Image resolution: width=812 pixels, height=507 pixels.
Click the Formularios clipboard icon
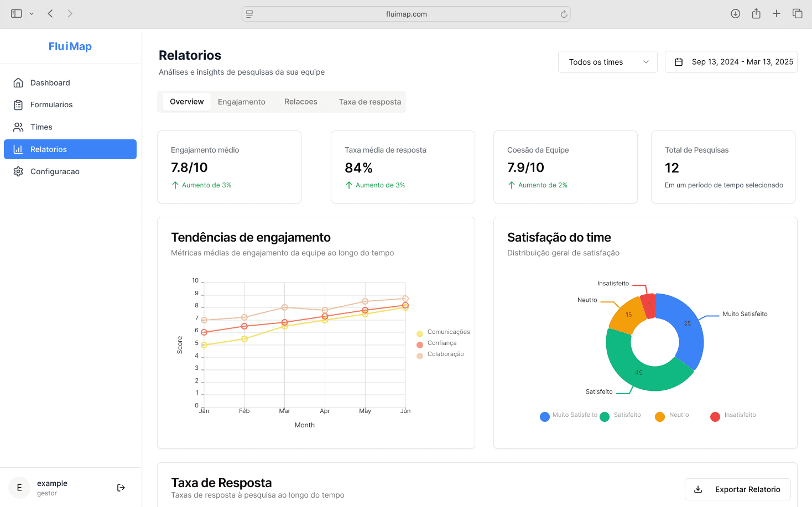(18, 105)
